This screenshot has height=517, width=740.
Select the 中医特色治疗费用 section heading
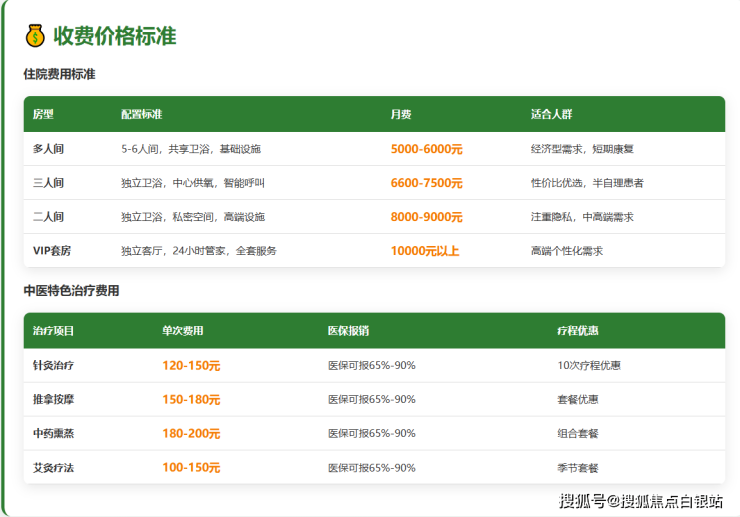click(x=71, y=291)
